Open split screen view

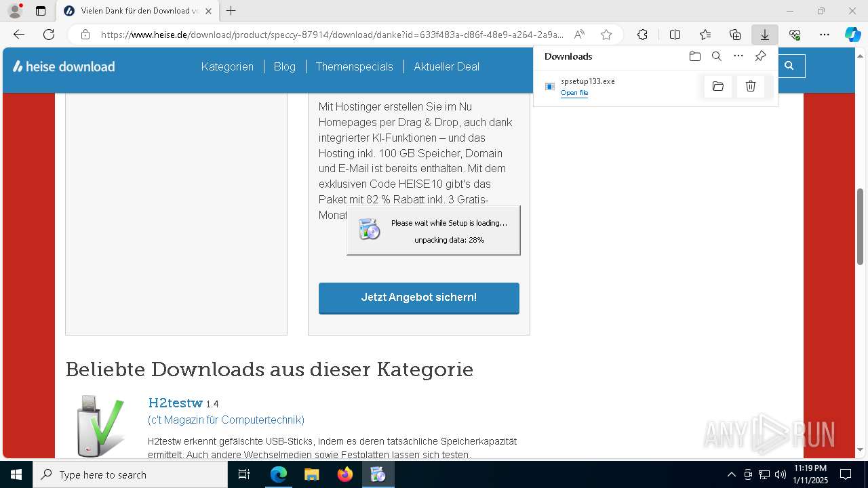pos(675,35)
